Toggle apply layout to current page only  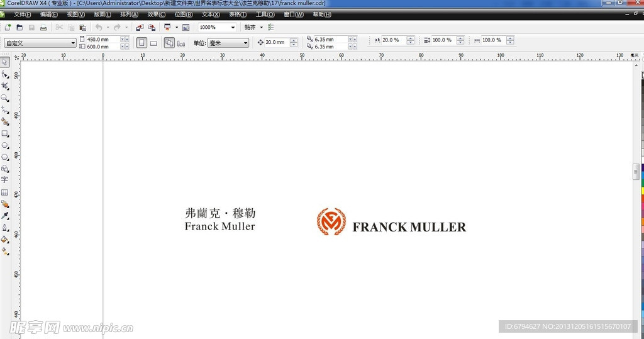point(181,43)
